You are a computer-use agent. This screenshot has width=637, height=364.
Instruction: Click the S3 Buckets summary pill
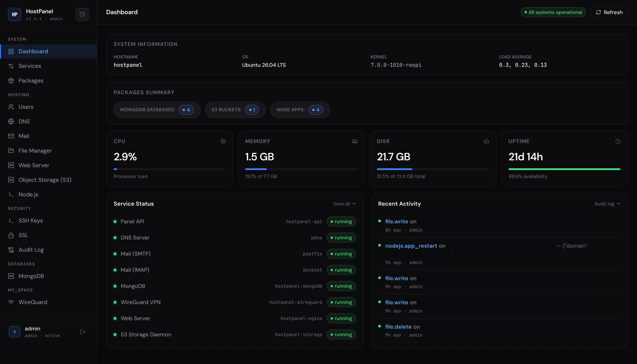click(x=235, y=110)
